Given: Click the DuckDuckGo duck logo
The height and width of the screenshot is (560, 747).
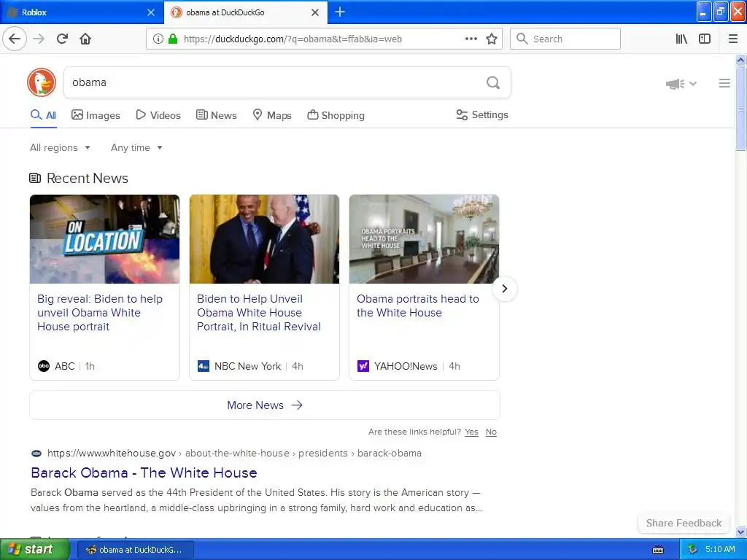Looking at the screenshot, I should (x=42, y=82).
